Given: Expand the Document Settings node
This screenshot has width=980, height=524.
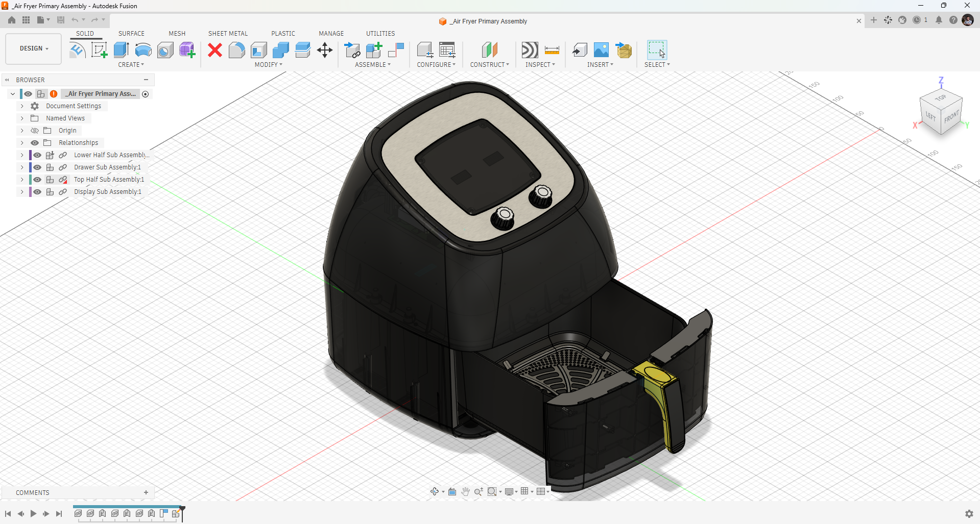Looking at the screenshot, I should click(x=22, y=106).
